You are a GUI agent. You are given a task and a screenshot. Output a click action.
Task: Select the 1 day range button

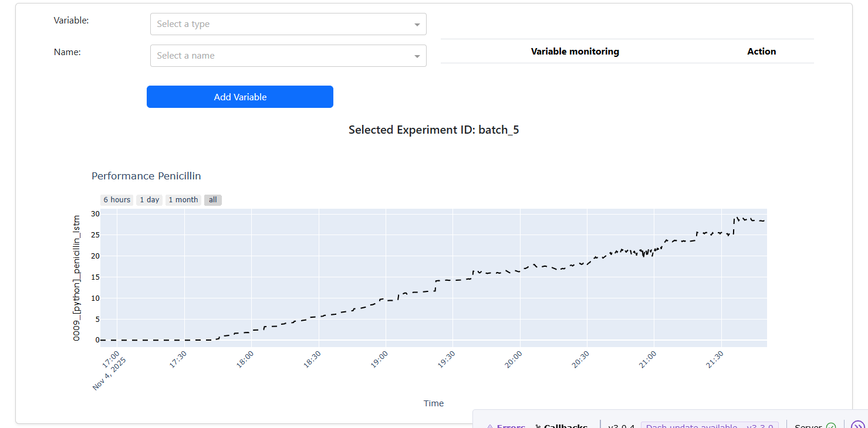[x=149, y=200]
